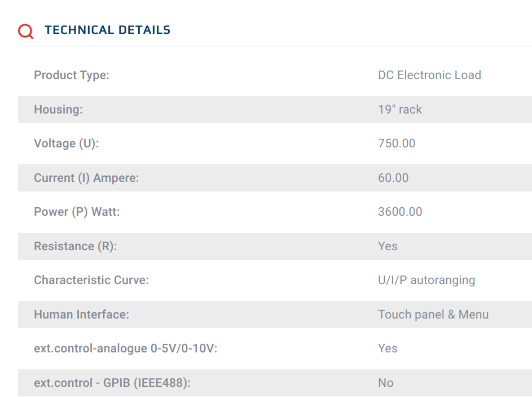Click the Product Type label
The width and height of the screenshot is (532, 397).
click(72, 75)
